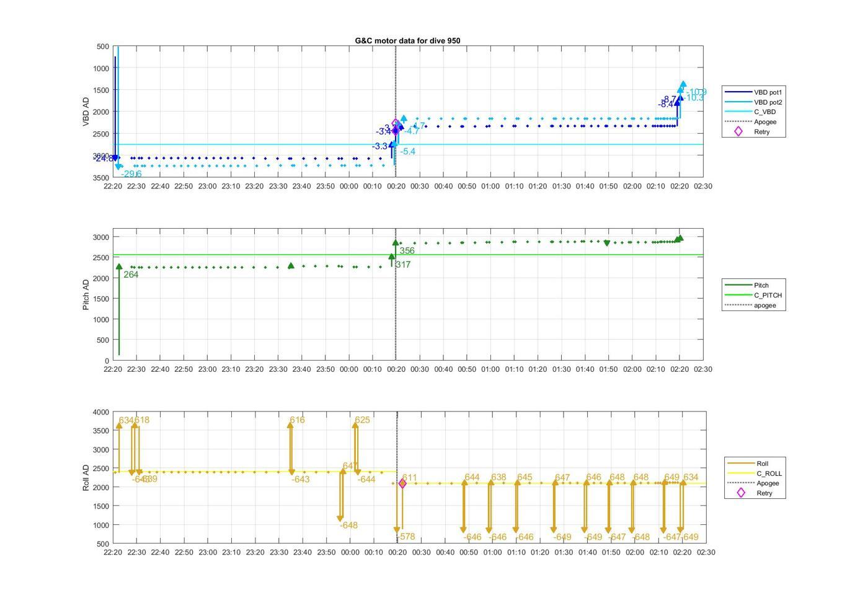Click the title "G&C motor data for dive 950"
The width and height of the screenshot is (868, 611).
coord(407,40)
